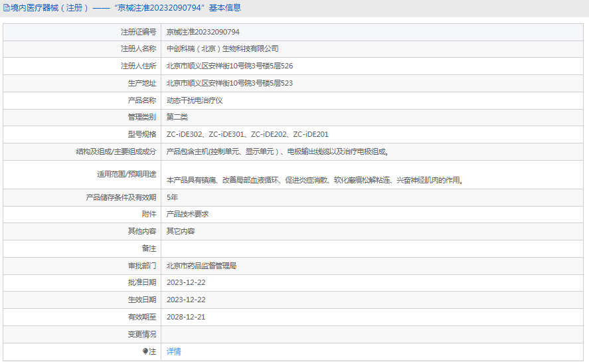Click the 型号规格 label
This screenshot has width=589, height=364.
tap(142, 134)
